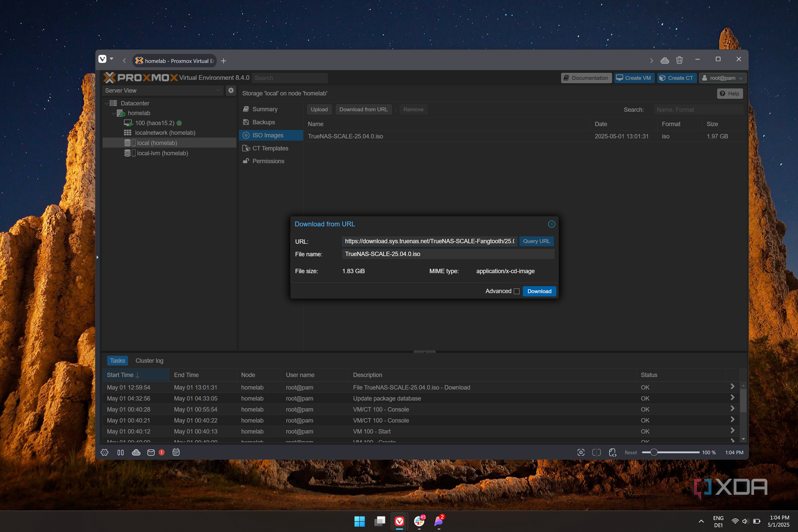Go back with the browser back arrow
Image resolution: width=798 pixels, height=532 pixels.
[x=124, y=60]
